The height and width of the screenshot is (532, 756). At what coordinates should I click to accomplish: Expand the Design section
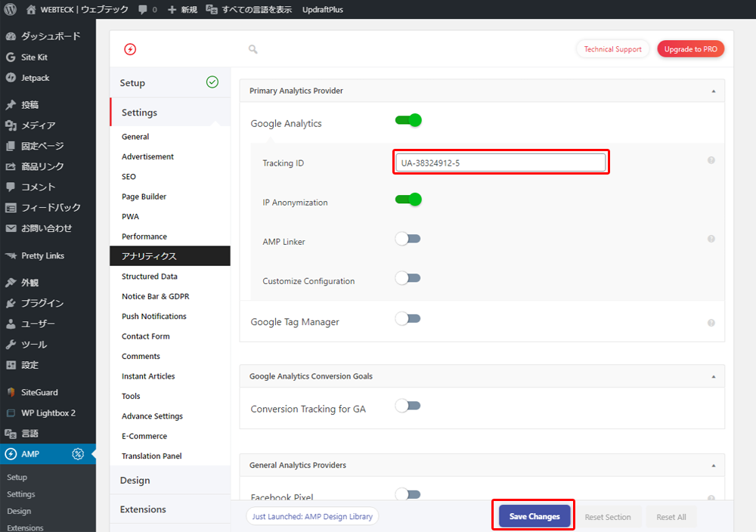tap(170, 481)
